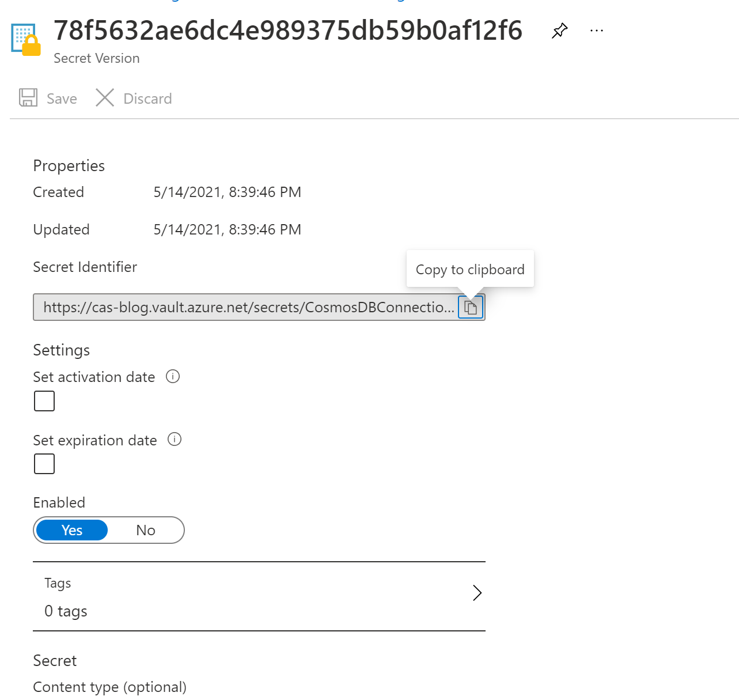Viewport: 739px width, 700px height.
Task: Select the secret version ID title
Action: 288,31
